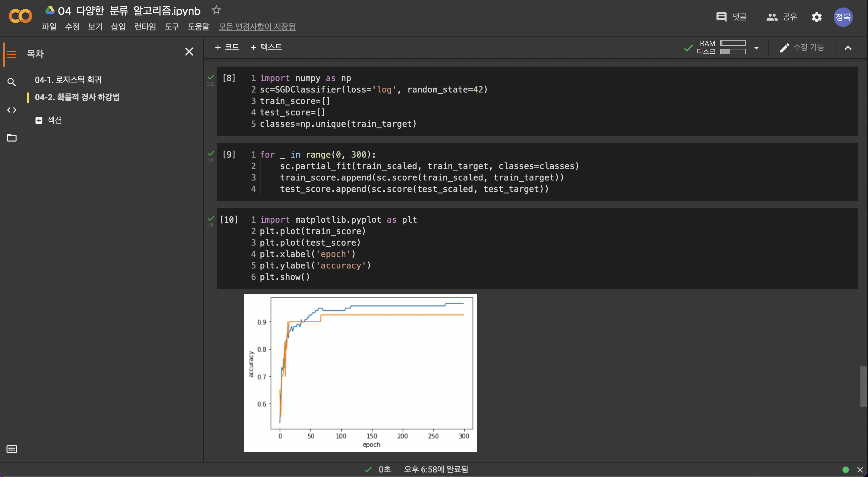868x477 pixels.
Task: Open the search panel magnifier icon
Action: [11, 82]
